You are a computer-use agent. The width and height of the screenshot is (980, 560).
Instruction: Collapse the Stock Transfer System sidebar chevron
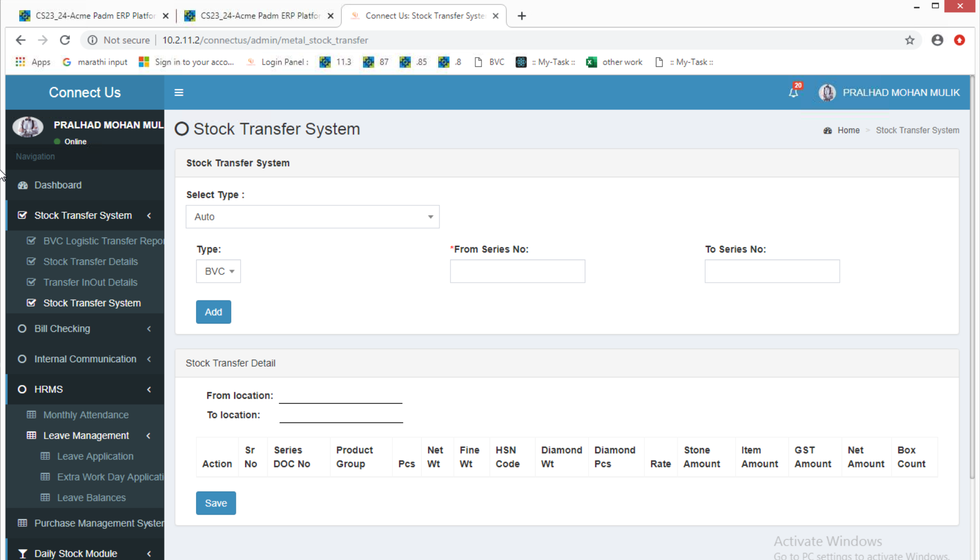point(149,215)
